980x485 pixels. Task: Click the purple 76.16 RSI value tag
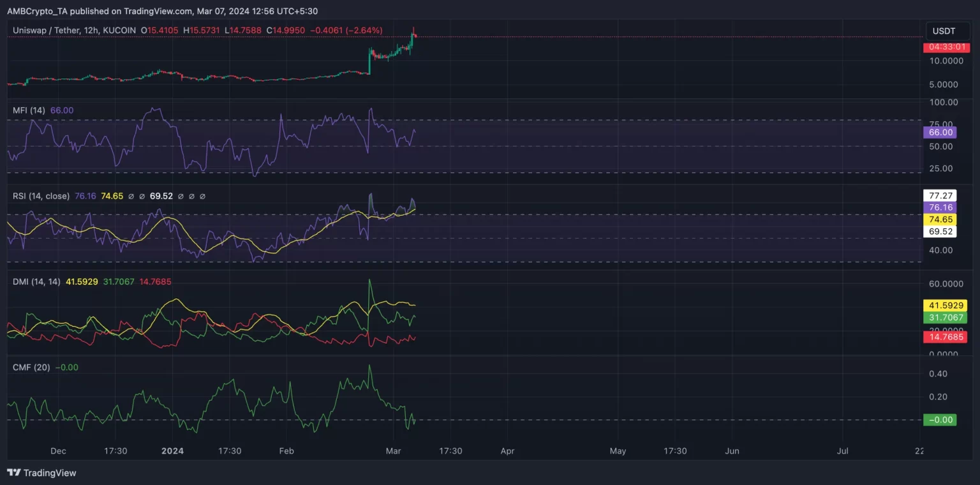point(939,207)
